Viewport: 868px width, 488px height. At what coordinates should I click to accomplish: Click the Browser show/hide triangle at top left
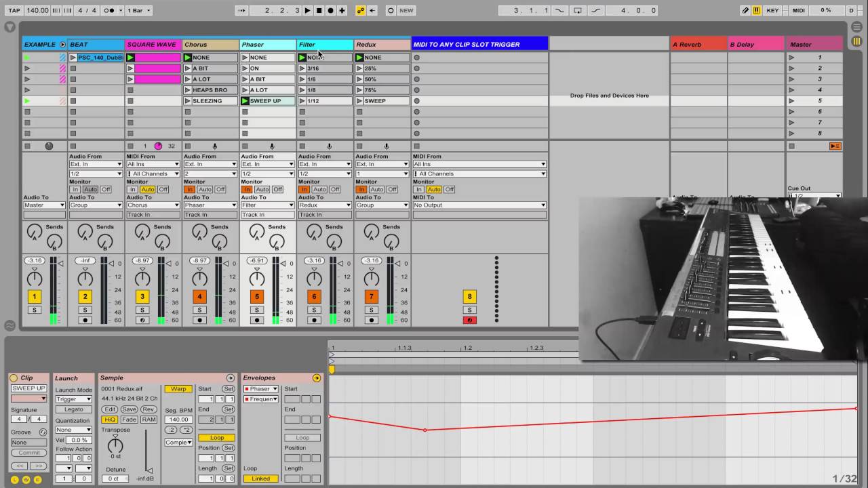pos(9,27)
